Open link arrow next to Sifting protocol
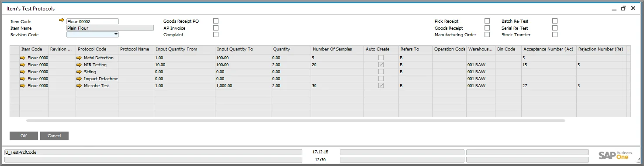This screenshot has width=644, height=166. point(79,71)
